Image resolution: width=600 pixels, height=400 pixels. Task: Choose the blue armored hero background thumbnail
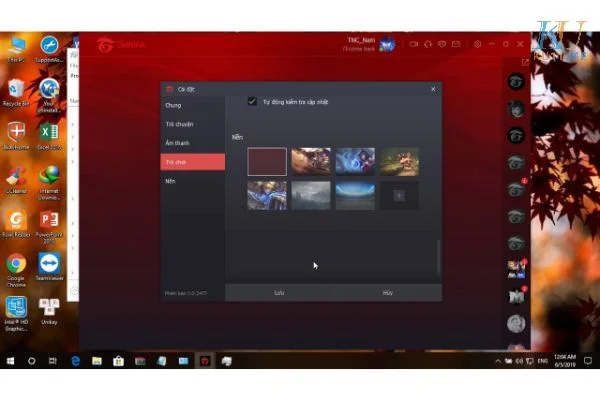point(267,196)
